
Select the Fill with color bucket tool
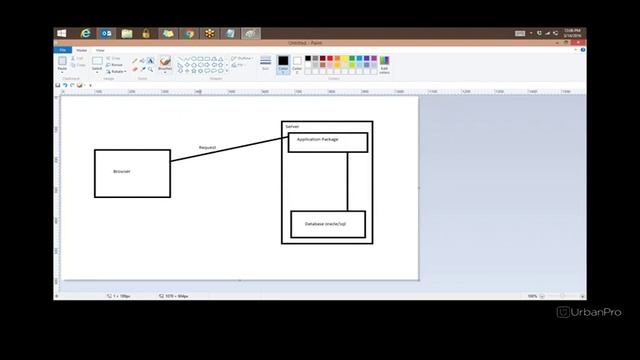(x=142, y=61)
